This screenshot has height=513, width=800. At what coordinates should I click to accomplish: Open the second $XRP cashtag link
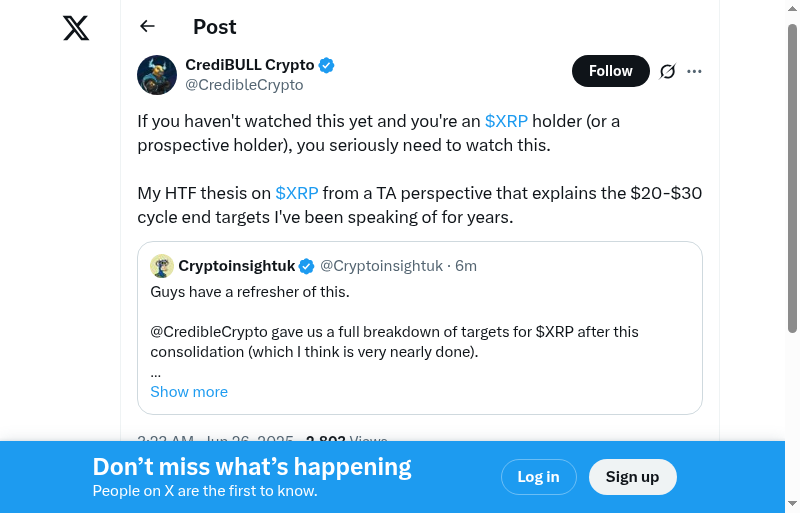pos(297,192)
